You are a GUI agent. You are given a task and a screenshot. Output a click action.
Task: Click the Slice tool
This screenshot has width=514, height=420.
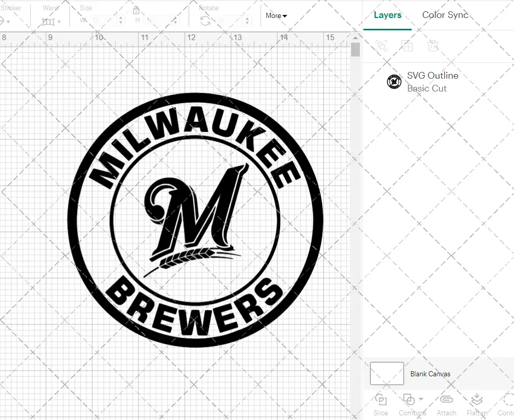pyautogui.click(x=380, y=405)
